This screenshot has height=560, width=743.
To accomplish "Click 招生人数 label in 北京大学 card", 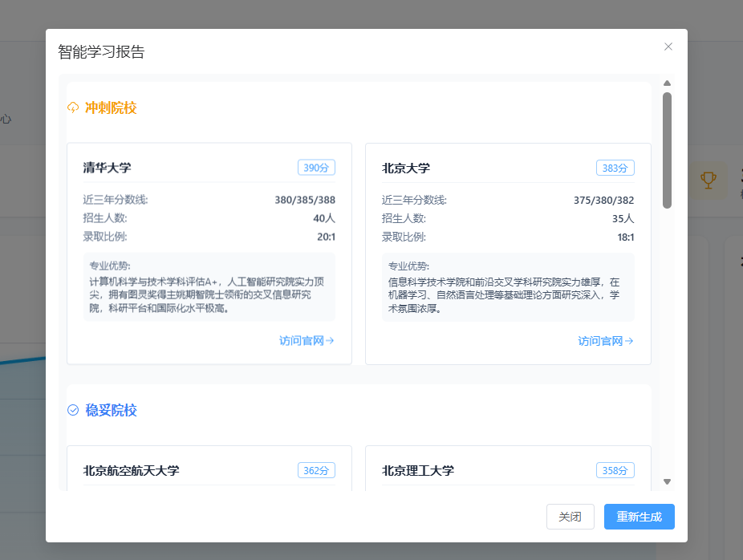I will 404,219.
